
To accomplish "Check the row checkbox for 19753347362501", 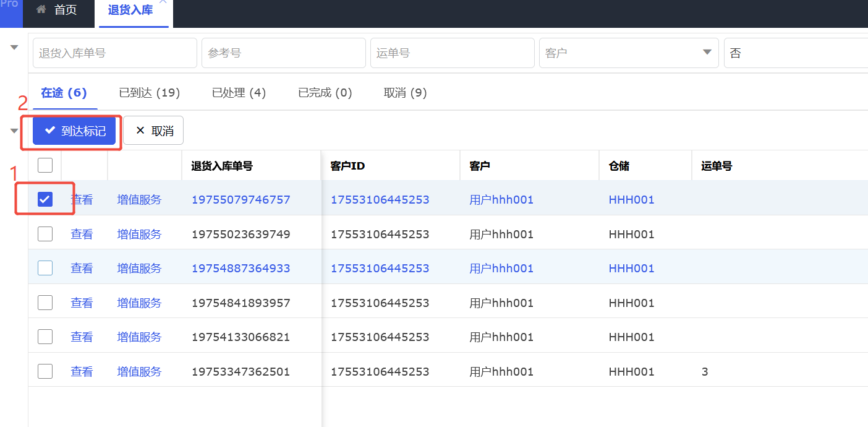I will [45, 371].
